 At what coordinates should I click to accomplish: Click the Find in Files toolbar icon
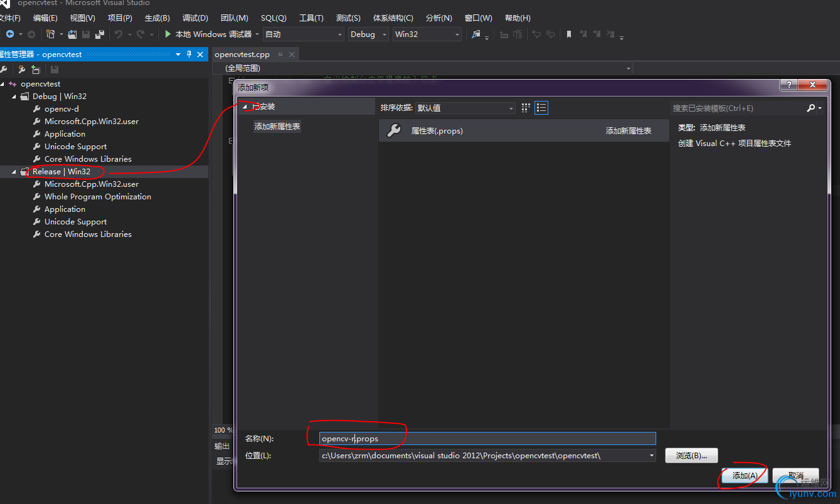[476, 34]
